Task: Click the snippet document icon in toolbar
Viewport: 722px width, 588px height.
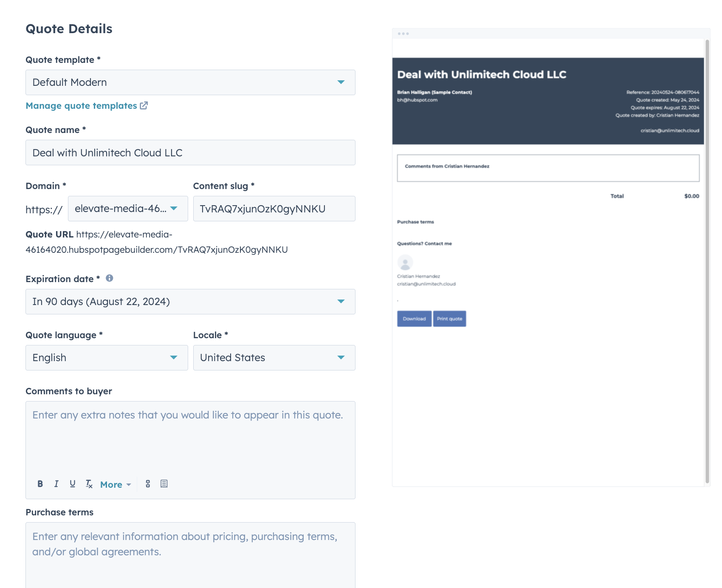Action: click(164, 484)
